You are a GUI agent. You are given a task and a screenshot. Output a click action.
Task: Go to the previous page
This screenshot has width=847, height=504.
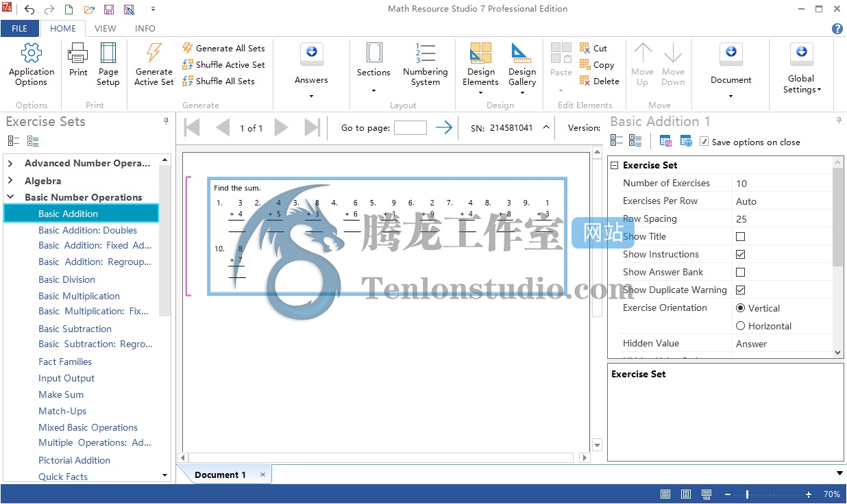pos(222,127)
